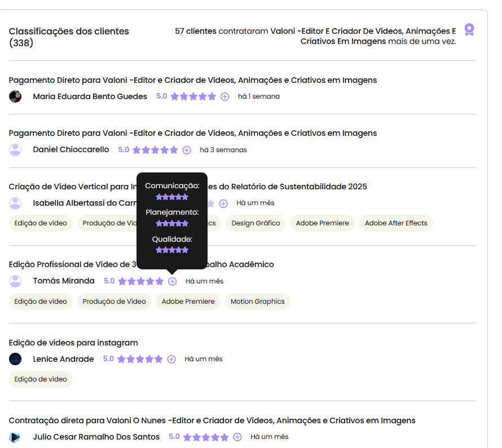Viewport: 502px width, 448px height.
Task: Click Tomás Miranda's avatar icon
Action: pyautogui.click(x=15, y=281)
